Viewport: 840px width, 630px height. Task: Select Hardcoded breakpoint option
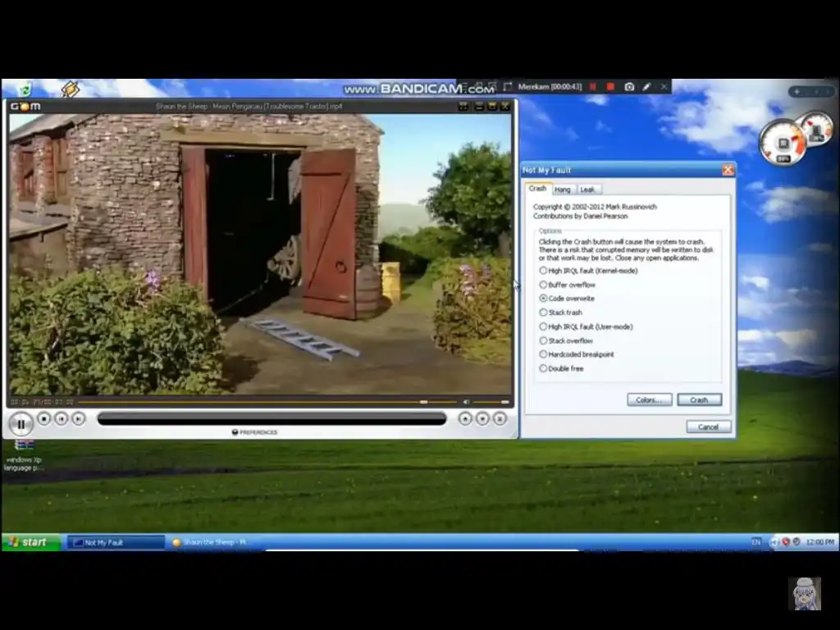click(x=577, y=354)
